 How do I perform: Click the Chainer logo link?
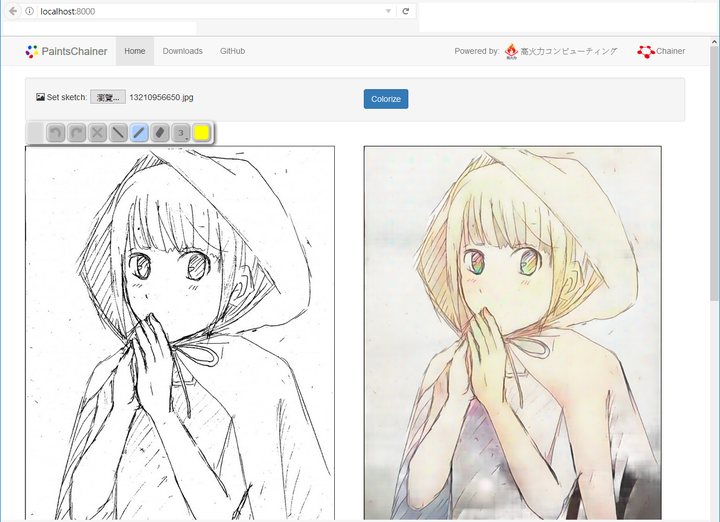click(661, 51)
